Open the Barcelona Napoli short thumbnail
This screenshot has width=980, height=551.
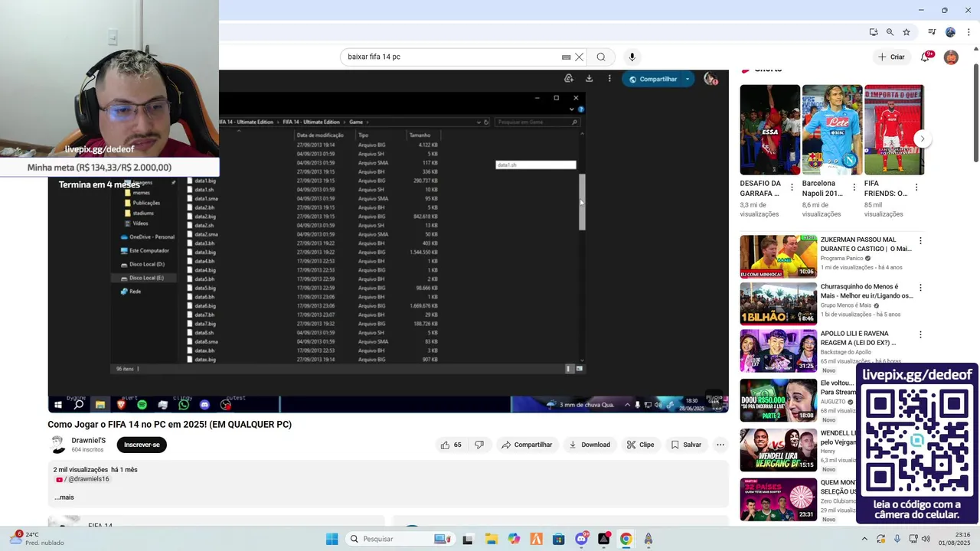pos(832,129)
